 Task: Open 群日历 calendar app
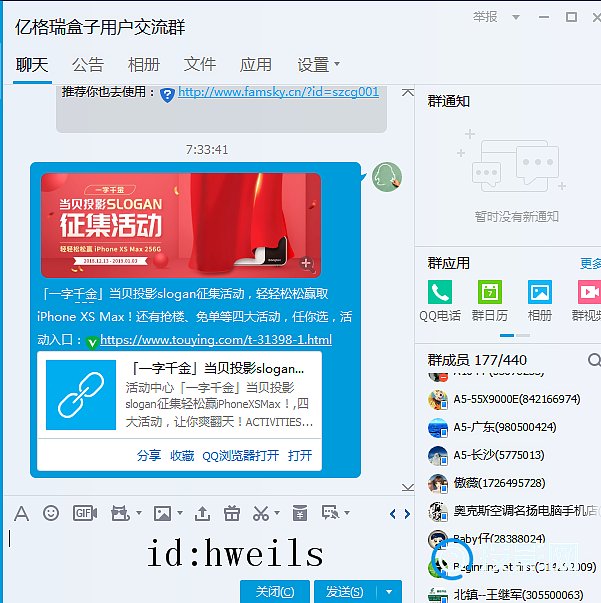point(489,300)
